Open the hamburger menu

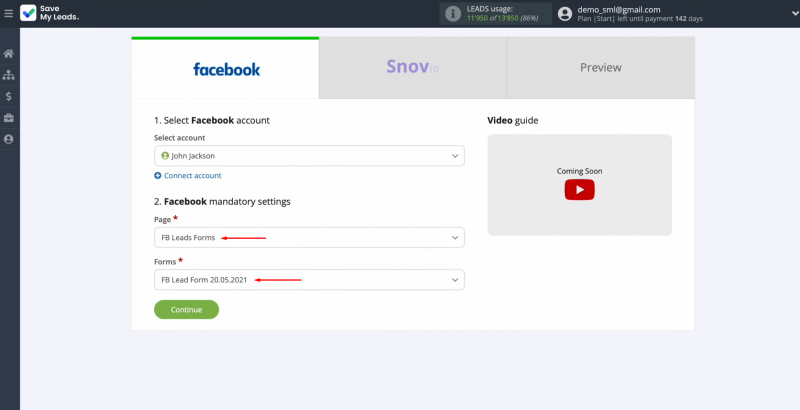point(9,13)
